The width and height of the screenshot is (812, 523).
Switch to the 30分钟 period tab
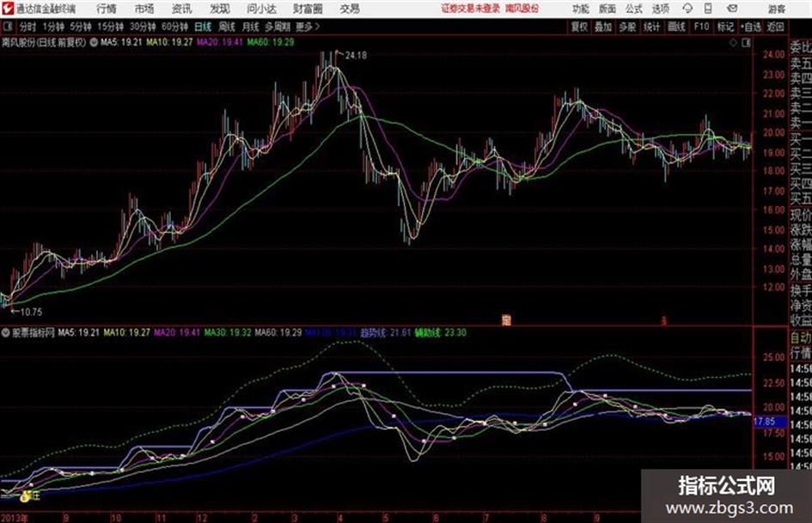[143, 27]
